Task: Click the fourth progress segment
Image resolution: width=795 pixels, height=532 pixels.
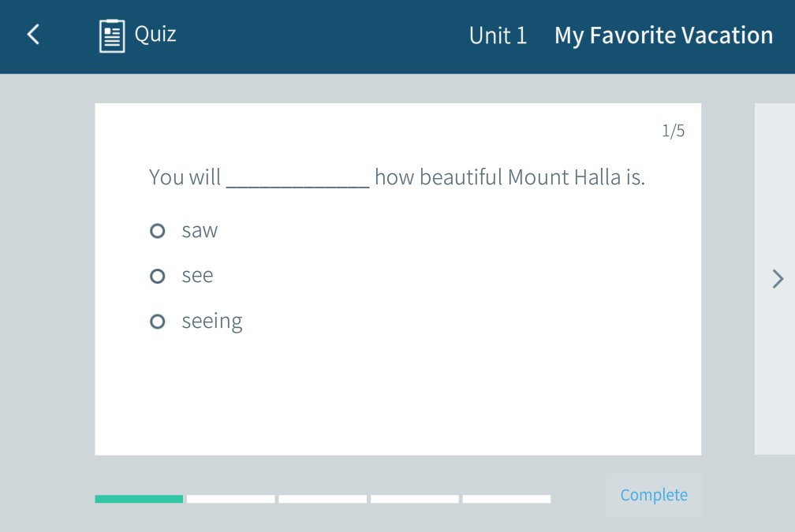Action: point(415,499)
